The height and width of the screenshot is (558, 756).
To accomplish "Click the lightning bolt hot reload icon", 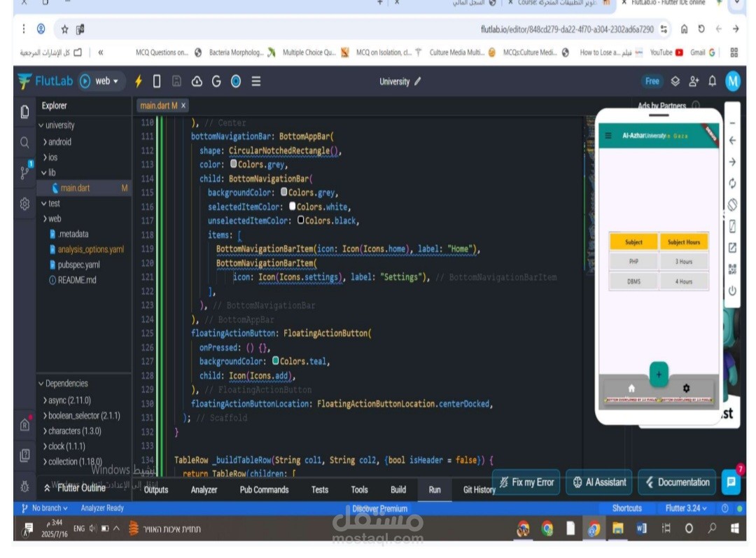I will [x=139, y=81].
